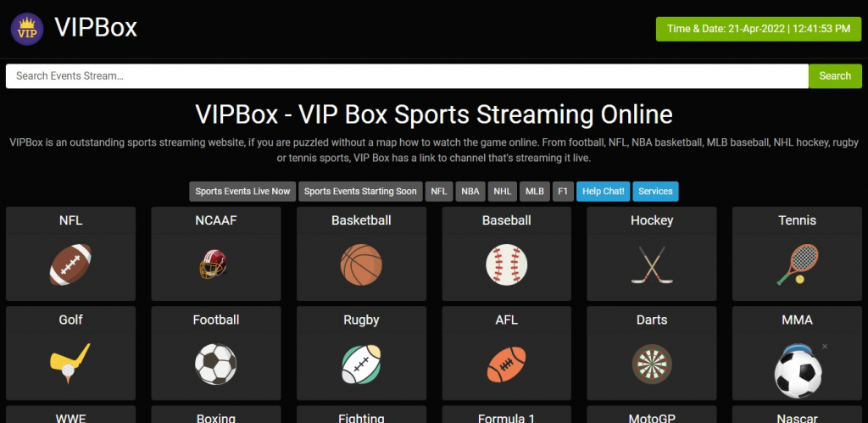Select the MLB quick link button
This screenshot has height=423, width=868.
(535, 192)
